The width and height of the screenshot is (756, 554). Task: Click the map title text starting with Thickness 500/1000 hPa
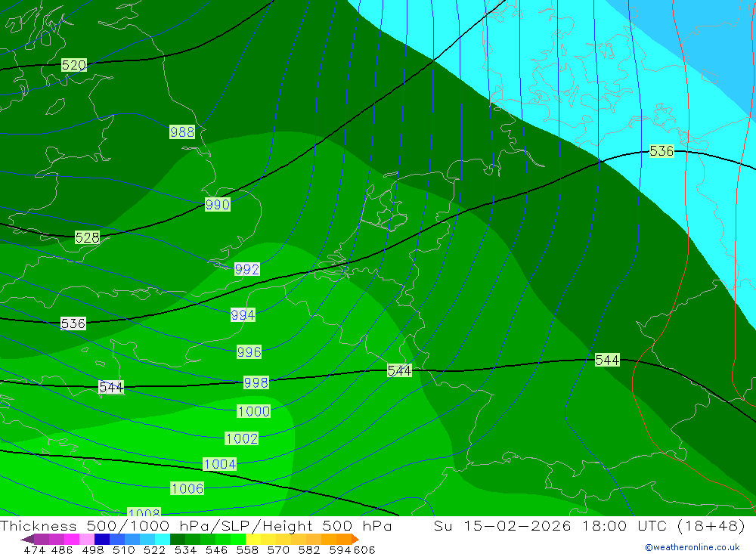pos(196,526)
